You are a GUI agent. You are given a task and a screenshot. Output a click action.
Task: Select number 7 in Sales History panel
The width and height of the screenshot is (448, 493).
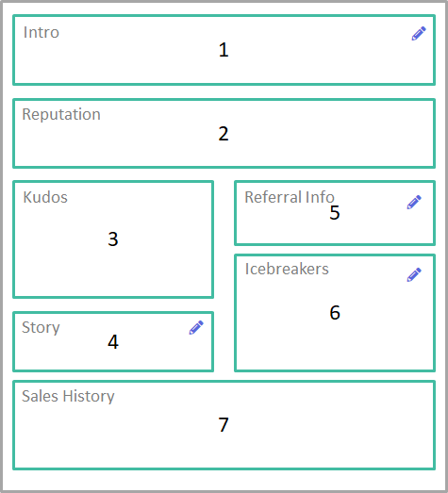(x=224, y=424)
